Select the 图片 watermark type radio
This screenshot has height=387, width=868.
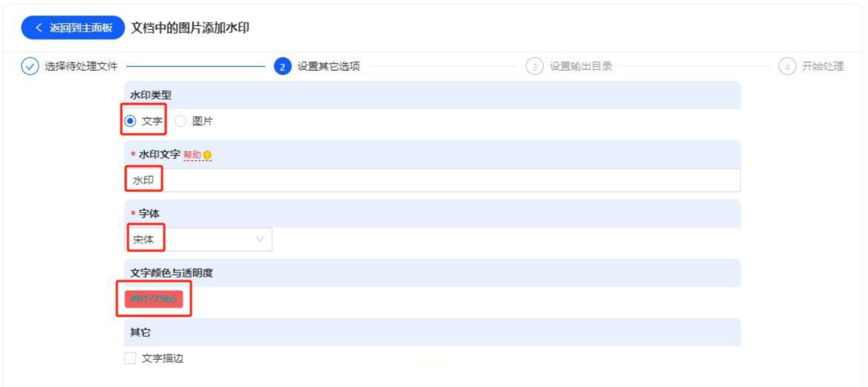(180, 121)
